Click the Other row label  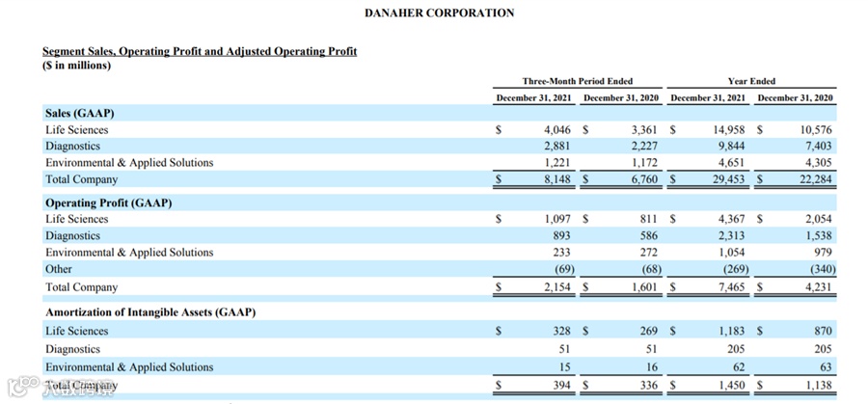(59, 269)
